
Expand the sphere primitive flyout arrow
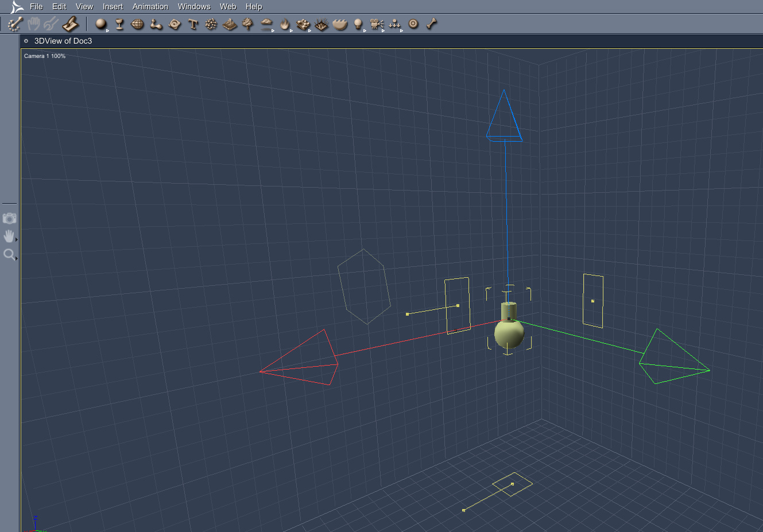(x=107, y=30)
